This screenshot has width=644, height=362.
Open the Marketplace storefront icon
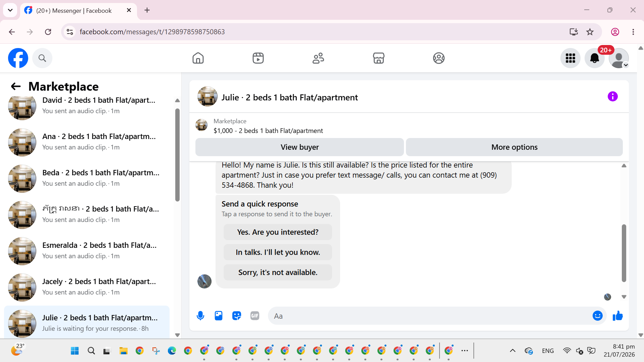pos(379,58)
